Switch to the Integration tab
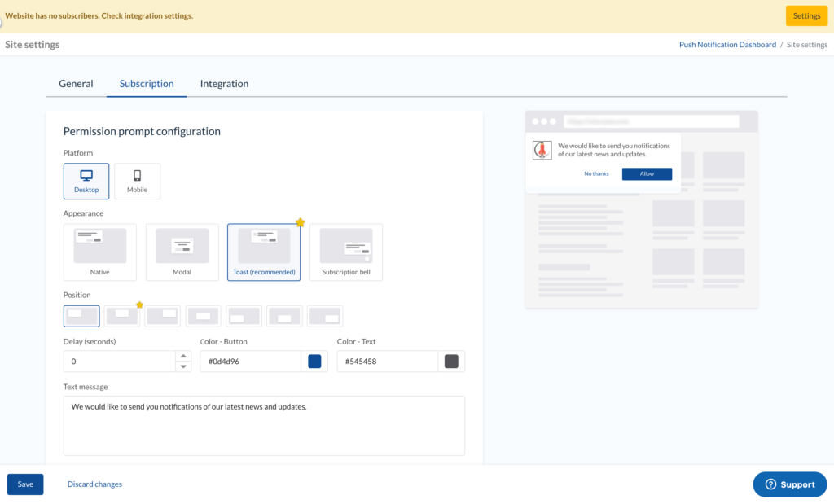Image resolution: width=834 pixels, height=504 pixels. 225,84
